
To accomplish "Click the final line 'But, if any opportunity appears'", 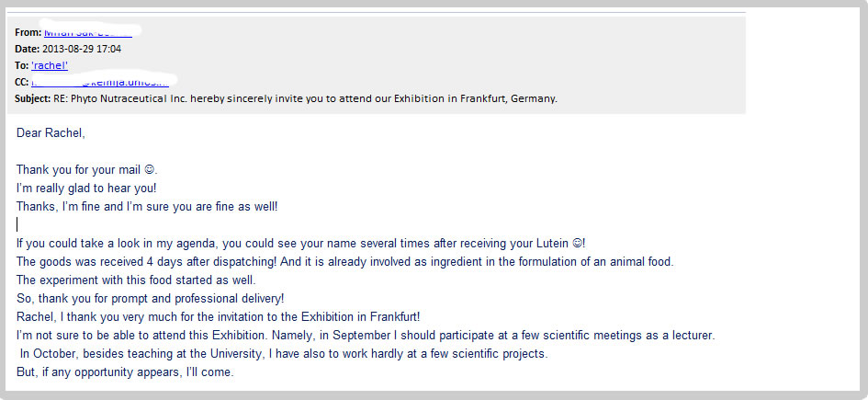I will coord(125,372).
